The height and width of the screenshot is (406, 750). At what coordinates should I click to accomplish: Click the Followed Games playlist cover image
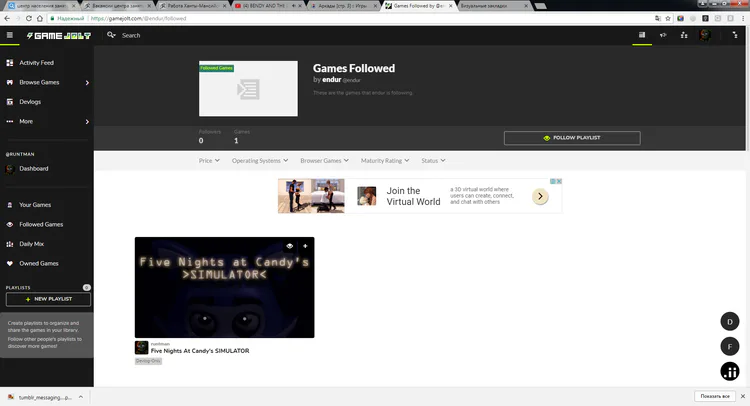tap(248, 88)
